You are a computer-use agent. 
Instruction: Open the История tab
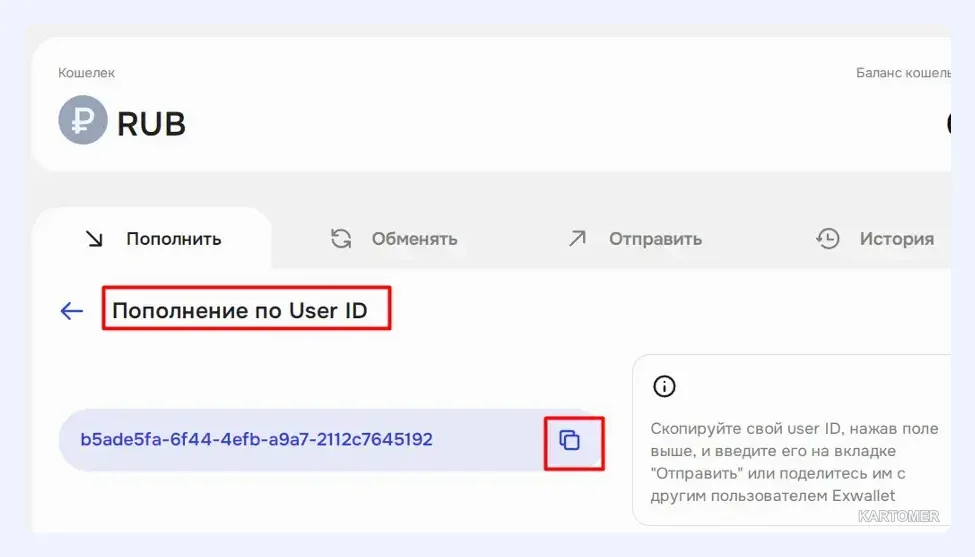(x=875, y=239)
